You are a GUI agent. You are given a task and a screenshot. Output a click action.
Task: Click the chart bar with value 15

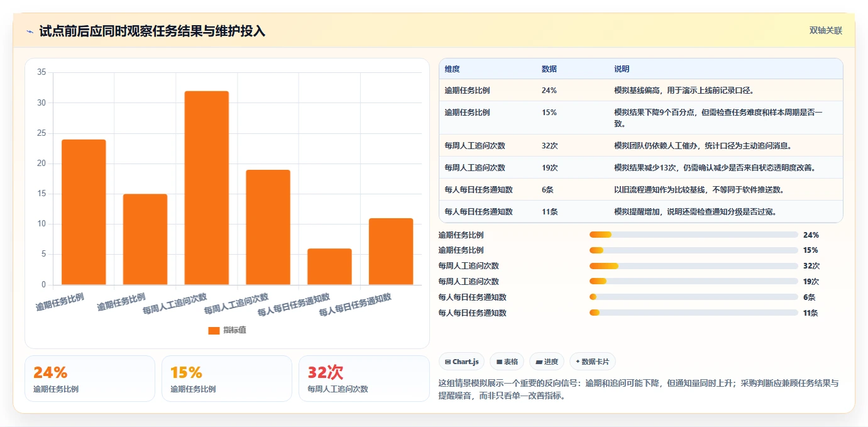(x=145, y=240)
